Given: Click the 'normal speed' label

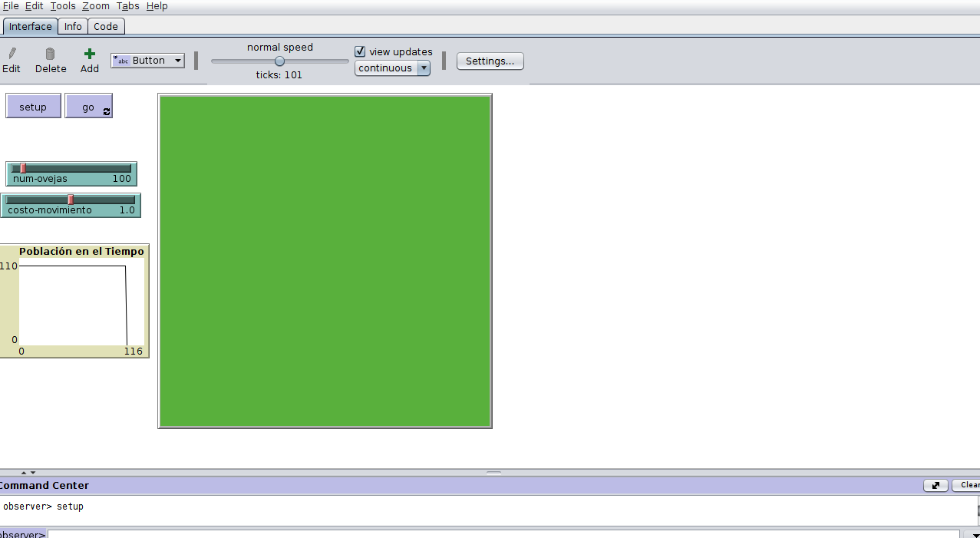Looking at the screenshot, I should [280, 48].
